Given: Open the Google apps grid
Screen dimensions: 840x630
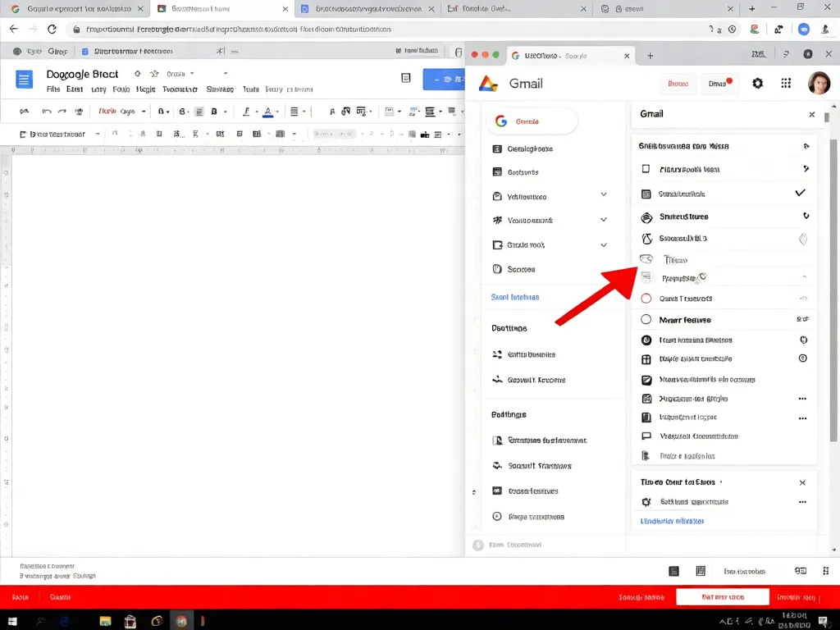Looking at the screenshot, I should (x=786, y=83).
